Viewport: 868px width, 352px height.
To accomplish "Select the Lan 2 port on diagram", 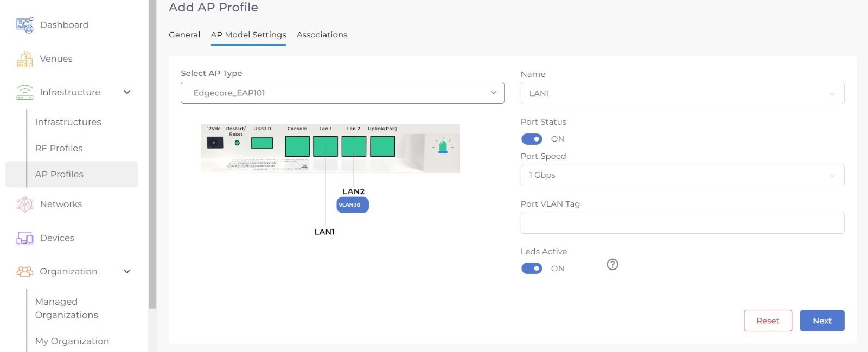I will tap(354, 146).
